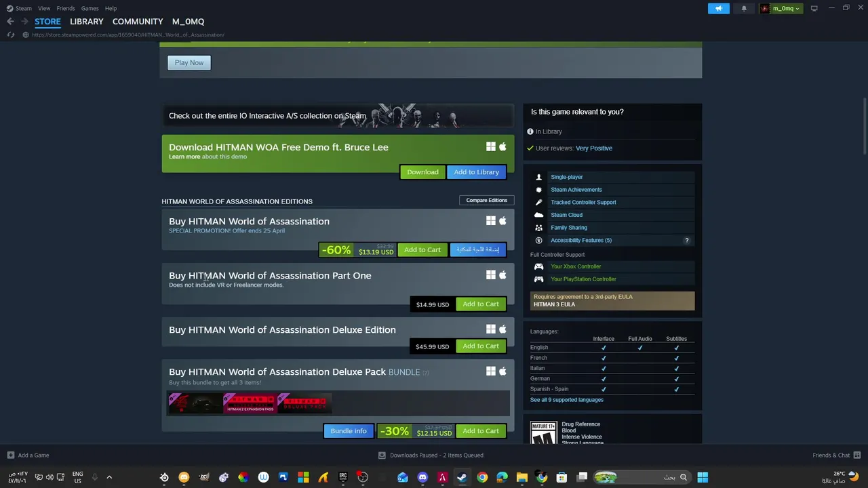
Task: Click the Downloads Paused status icon
Action: point(382,455)
